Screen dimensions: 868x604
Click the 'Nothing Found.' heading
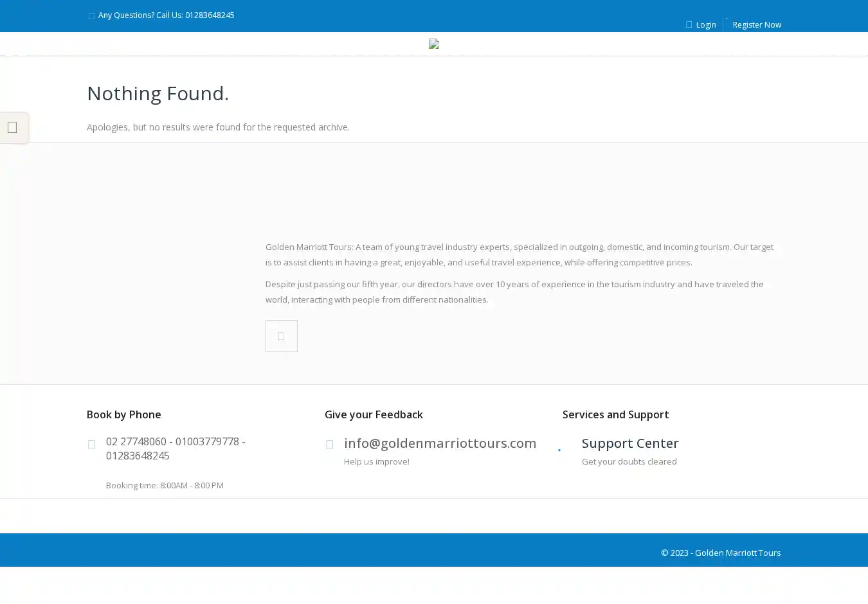click(158, 93)
